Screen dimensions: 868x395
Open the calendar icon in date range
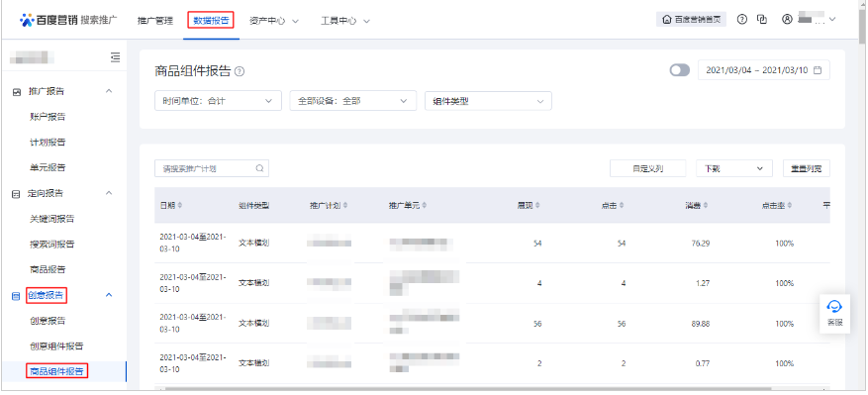818,70
